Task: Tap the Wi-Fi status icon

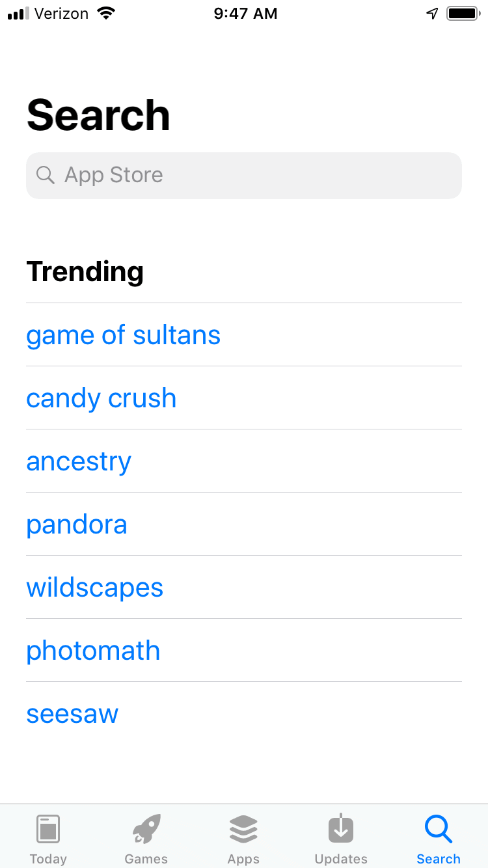Action: point(105,14)
